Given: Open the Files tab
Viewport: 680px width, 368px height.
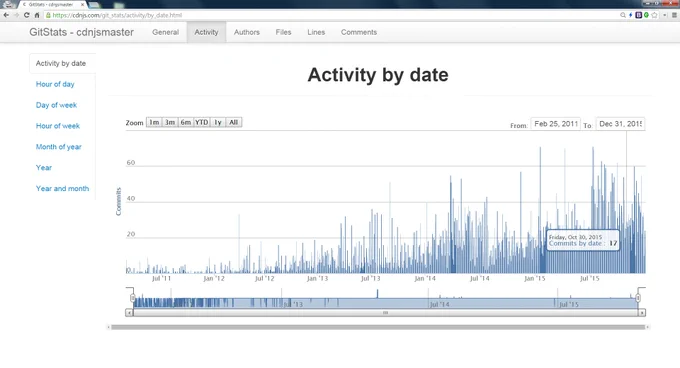Looking at the screenshot, I should pos(283,32).
